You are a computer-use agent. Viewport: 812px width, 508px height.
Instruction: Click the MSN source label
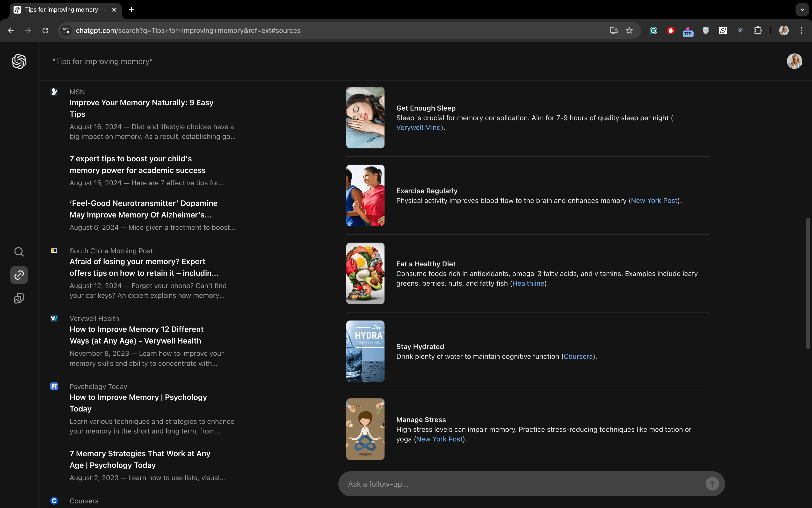click(77, 92)
